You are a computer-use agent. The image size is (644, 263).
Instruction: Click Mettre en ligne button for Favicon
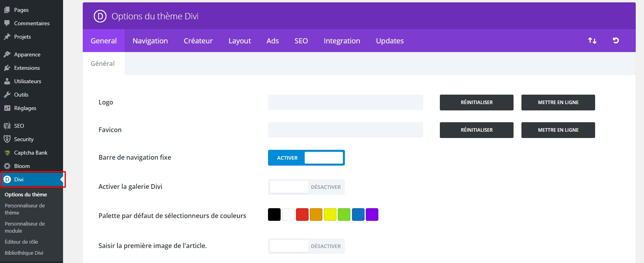coord(558,130)
